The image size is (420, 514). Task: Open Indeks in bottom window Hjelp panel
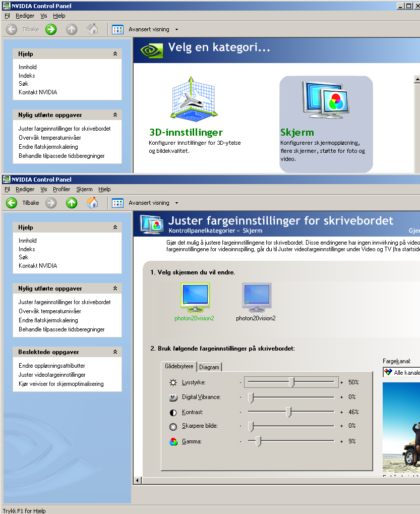tap(27, 249)
